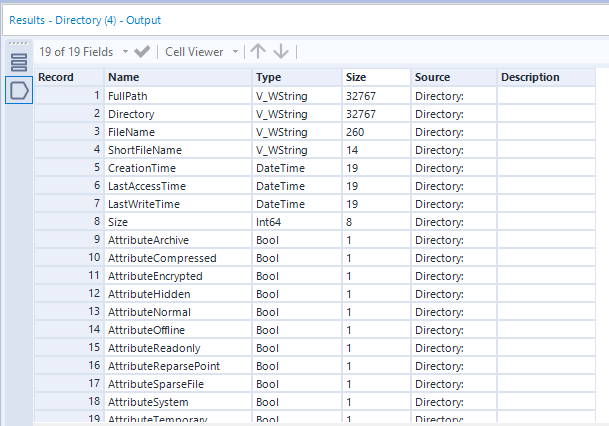This screenshot has width=609, height=426.
Task: Click the up arrow previous record icon
Action: [x=258, y=51]
